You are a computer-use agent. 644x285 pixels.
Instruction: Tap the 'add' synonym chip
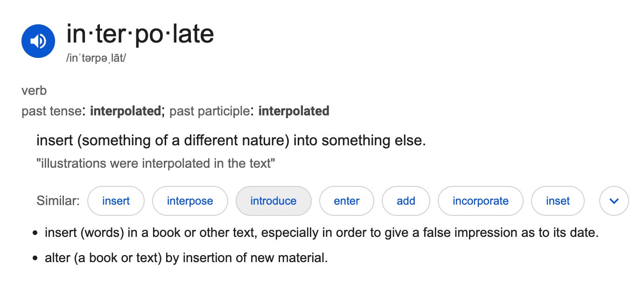pyautogui.click(x=406, y=201)
